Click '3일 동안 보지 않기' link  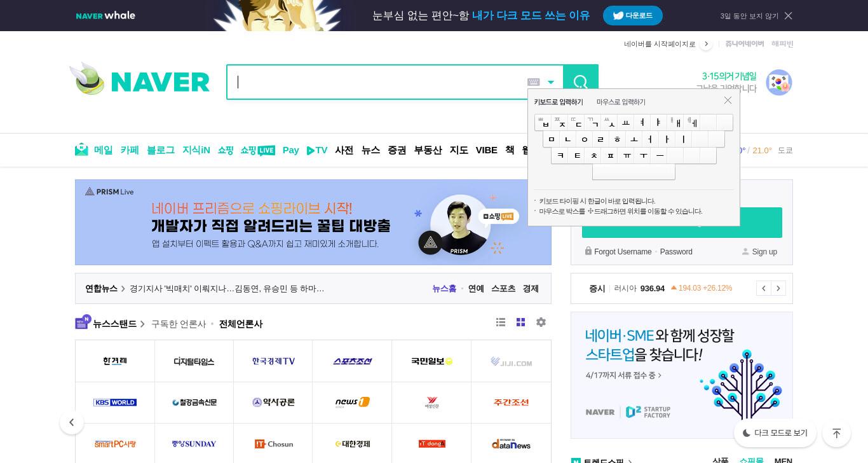749,16
